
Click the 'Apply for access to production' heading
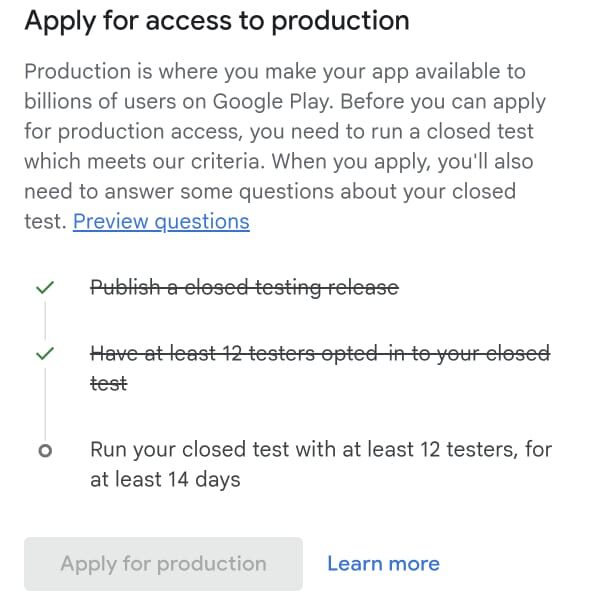pos(217,20)
